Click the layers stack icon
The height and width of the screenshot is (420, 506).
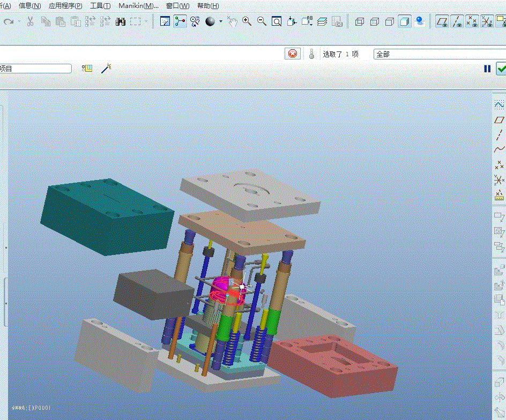pyautogui.click(x=322, y=21)
